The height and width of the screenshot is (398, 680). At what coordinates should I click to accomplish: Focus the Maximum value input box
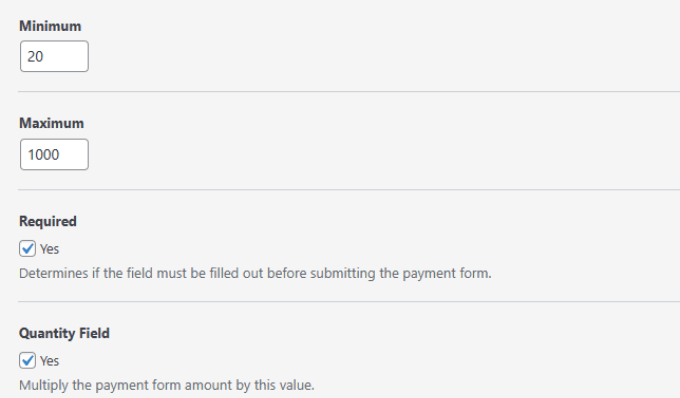click(54, 154)
